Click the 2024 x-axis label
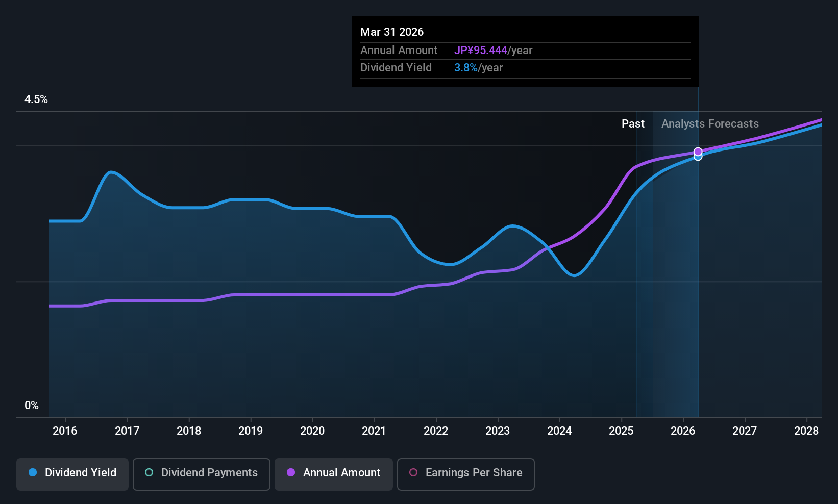 559,431
